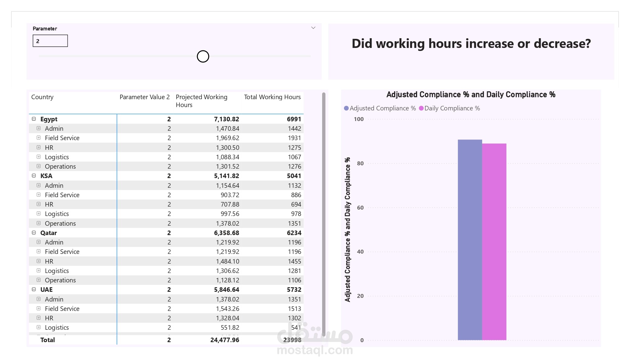The width and height of the screenshot is (630, 364).
Task: Expand Operations under KSA
Action: (x=39, y=223)
